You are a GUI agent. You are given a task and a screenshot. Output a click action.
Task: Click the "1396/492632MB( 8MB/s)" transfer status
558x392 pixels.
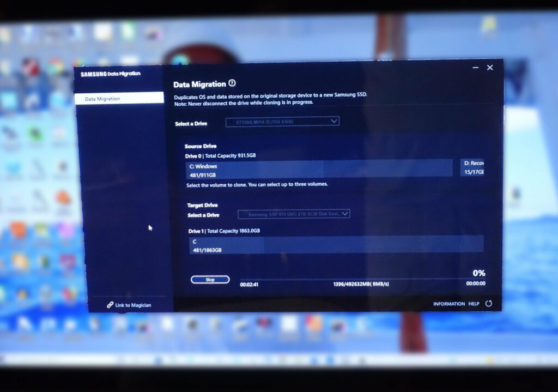[361, 284]
